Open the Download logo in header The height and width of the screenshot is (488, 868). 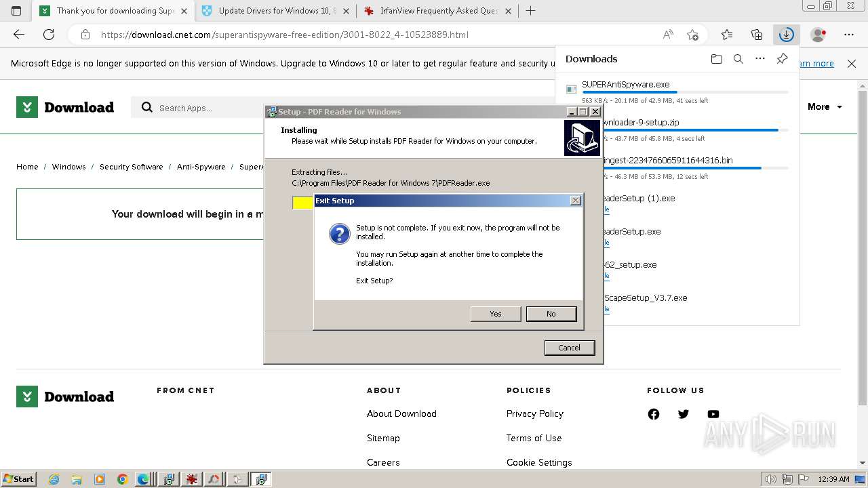coord(65,107)
